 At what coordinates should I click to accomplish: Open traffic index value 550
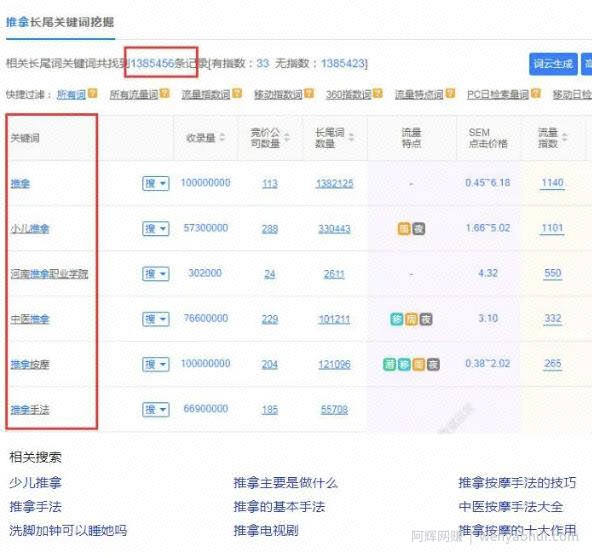pos(553,273)
